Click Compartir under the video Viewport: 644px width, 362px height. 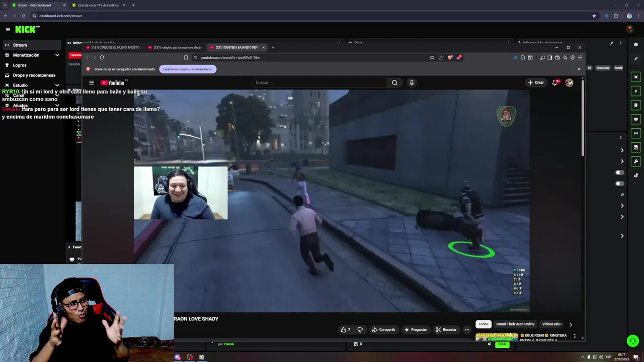[383, 330]
